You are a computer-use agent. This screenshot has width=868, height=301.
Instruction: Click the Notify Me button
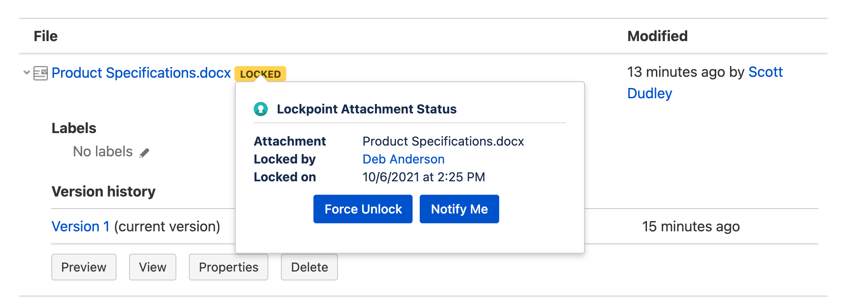pyautogui.click(x=459, y=209)
